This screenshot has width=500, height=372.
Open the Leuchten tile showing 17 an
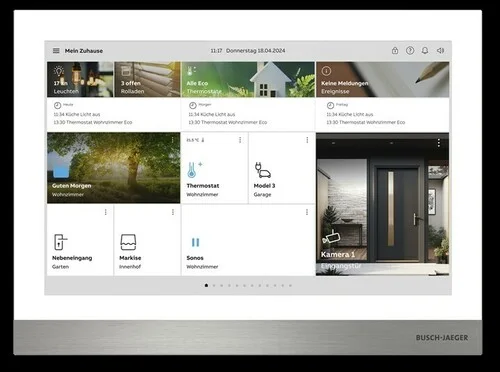point(80,79)
